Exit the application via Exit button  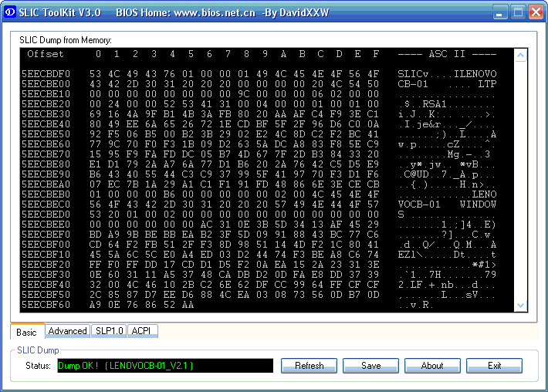494,366
